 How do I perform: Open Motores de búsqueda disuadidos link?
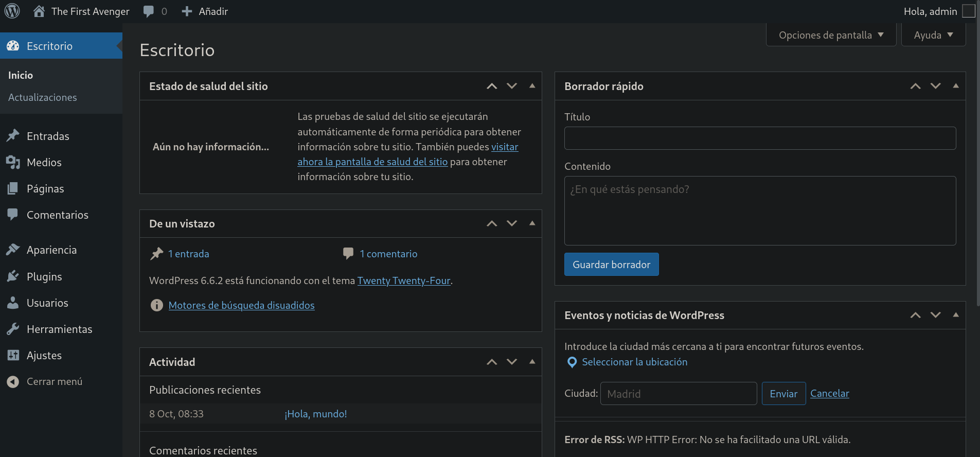tap(241, 305)
